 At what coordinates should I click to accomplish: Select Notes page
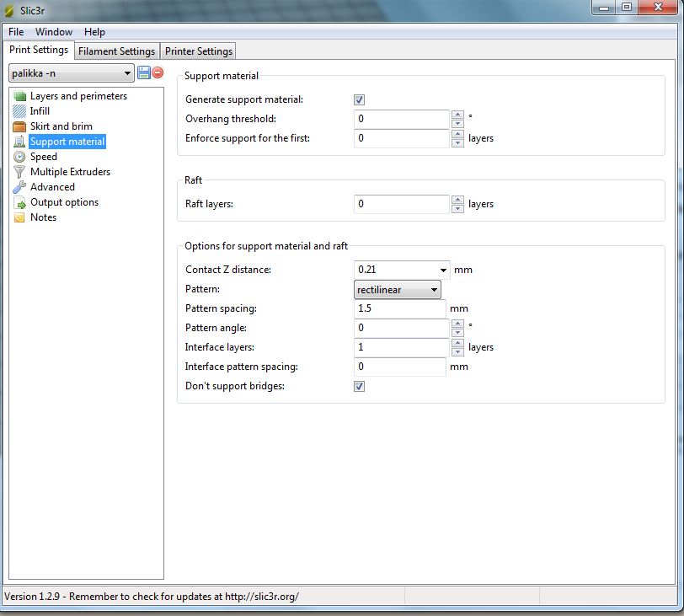pyautogui.click(x=43, y=217)
